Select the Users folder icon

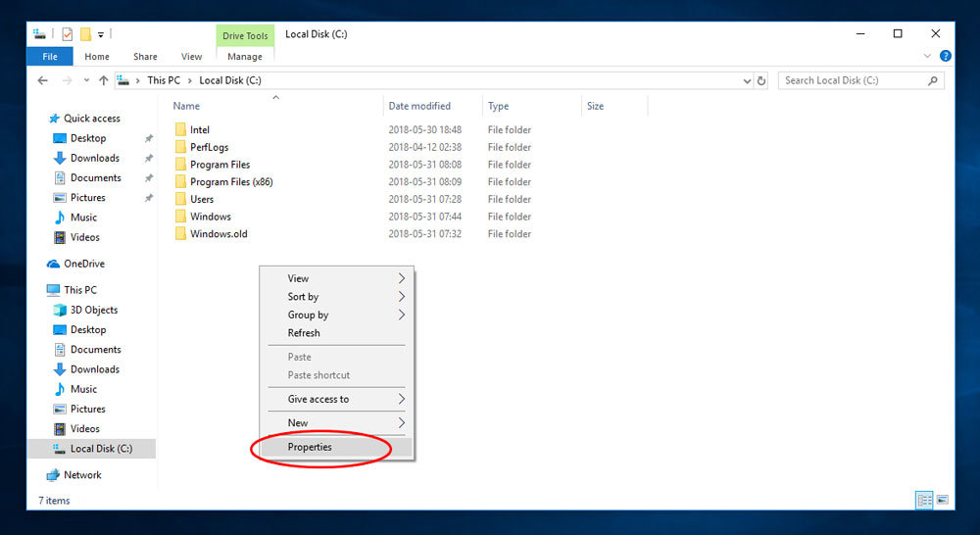[180, 199]
